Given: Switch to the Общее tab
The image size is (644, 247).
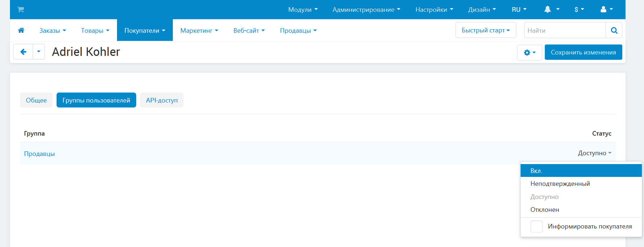Looking at the screenshot, I should click(x=36, y=100).
